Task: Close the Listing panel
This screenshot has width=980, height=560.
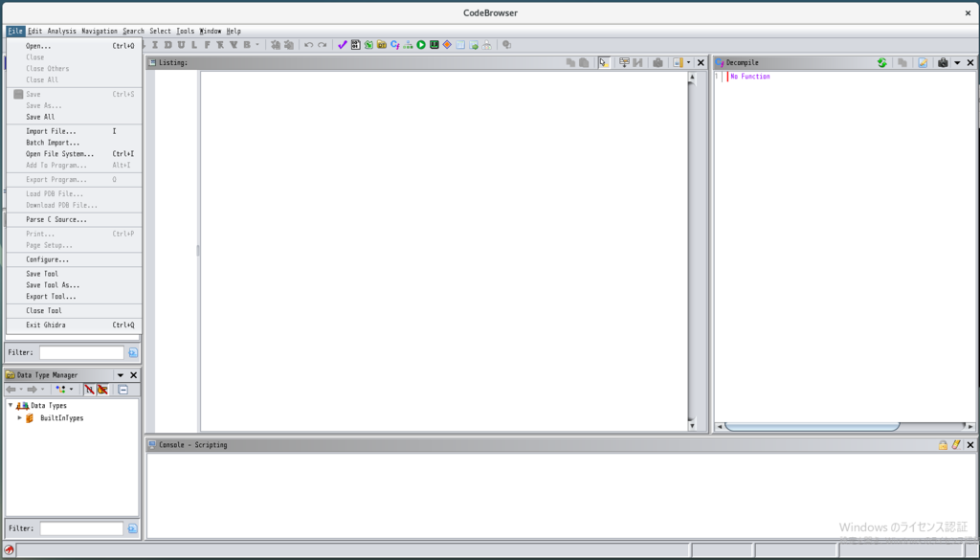Action: click(x=701, y=62)
